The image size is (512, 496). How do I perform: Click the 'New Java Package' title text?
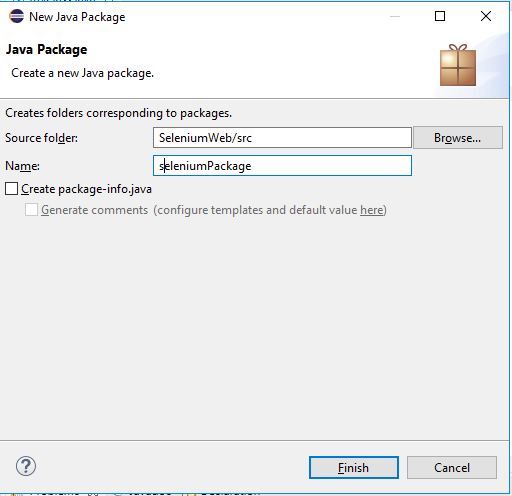77,17
